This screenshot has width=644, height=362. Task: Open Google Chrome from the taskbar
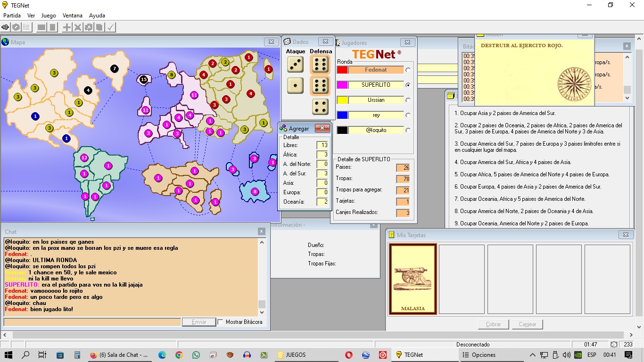point(179,355)
